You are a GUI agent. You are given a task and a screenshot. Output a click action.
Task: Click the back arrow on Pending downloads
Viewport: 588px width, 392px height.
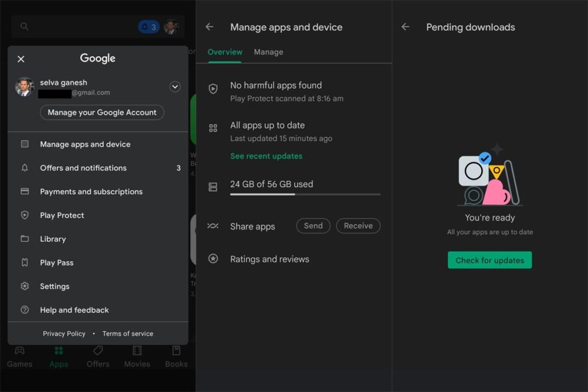click(x=405, y=26)
